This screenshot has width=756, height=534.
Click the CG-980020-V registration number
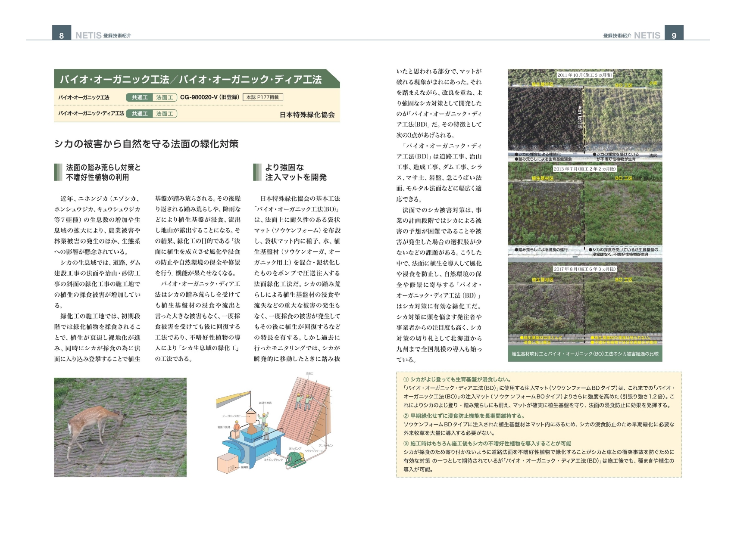pos(209,97)
